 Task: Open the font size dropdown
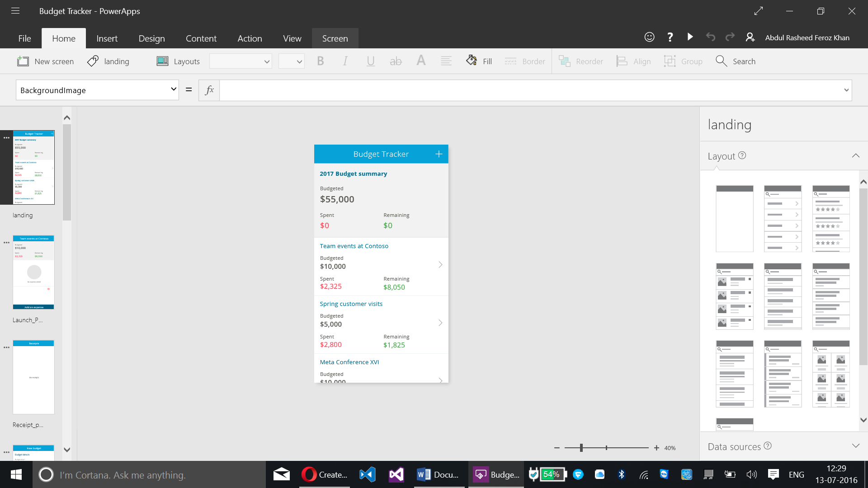[292, 61]
